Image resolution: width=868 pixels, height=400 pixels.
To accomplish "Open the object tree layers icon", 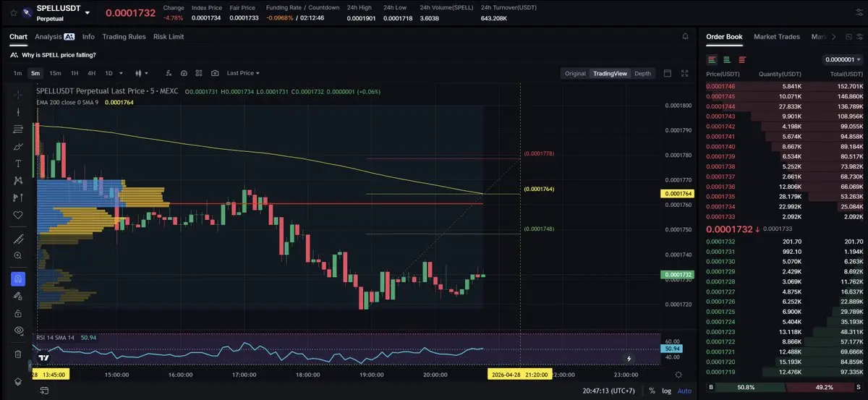I will click(18, 381).
